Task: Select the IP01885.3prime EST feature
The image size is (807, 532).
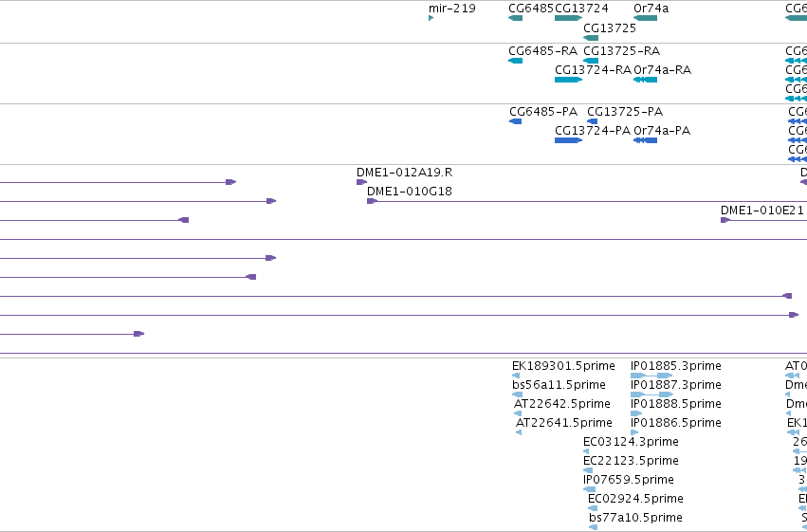Action: coord(651,376)
